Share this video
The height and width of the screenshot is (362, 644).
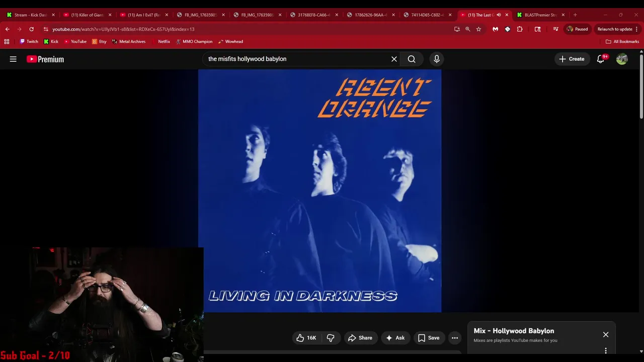pyautogui.click(x=360, y=338)
